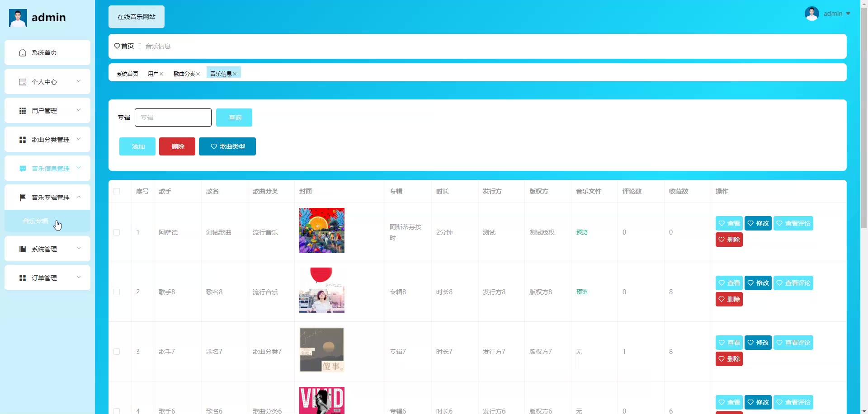Click the heart icon beside 首页 in the breadcrumb
Image resolution: width=868 pixels, height=414 pixels.
point(117,46)
